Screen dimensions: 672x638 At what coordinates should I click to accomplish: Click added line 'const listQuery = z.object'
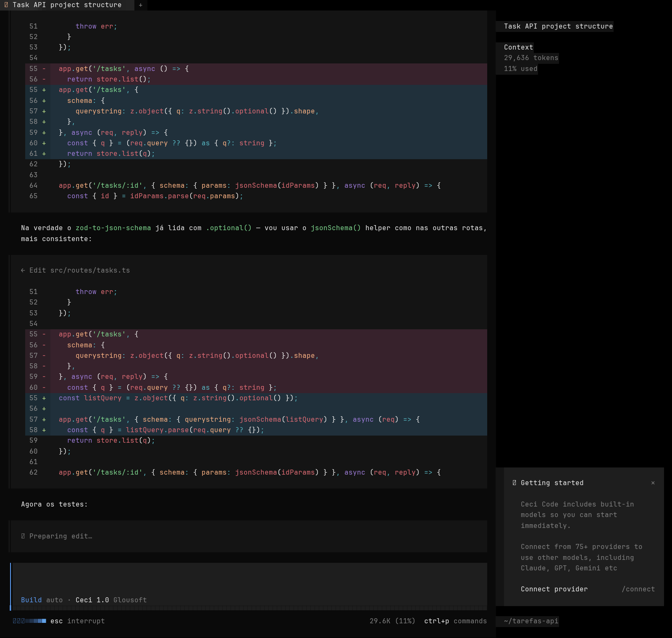point(256,398)
